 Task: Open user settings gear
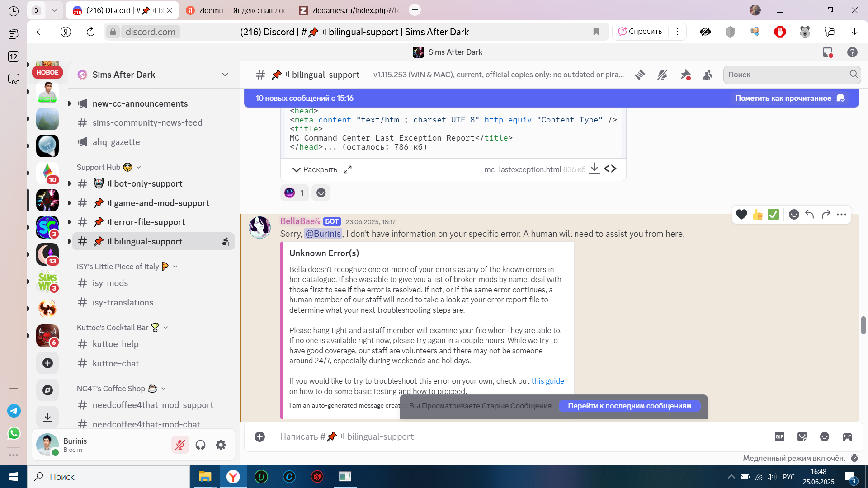(221, 445)
